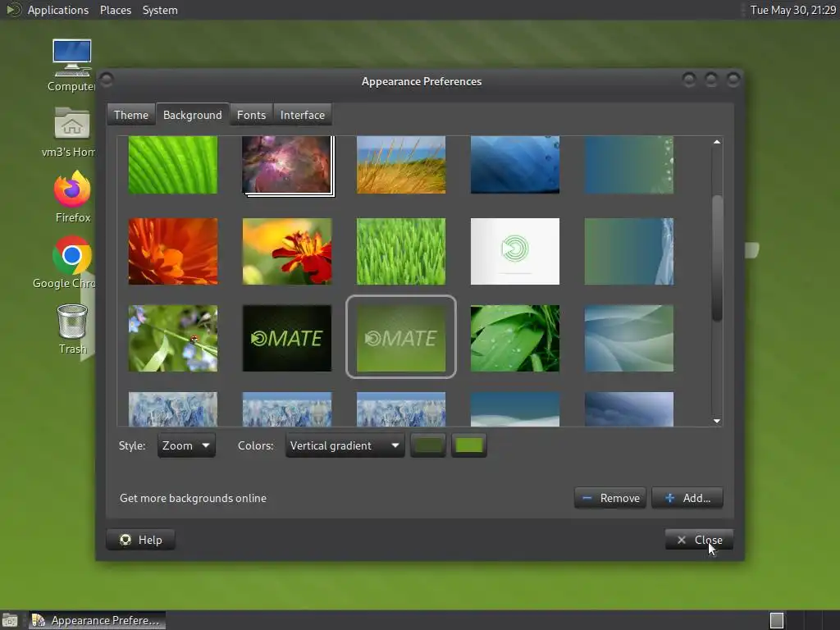Image resolution: width=840 pixels, height=630 pixels.
Task: Click the window menu button in dialog title bar
Action: coord(107,80)
